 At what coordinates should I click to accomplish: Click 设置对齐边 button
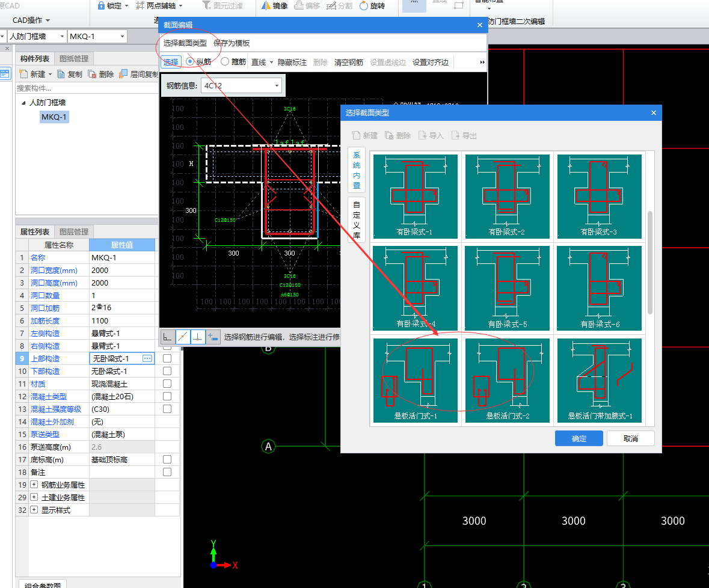pos(431,63)
